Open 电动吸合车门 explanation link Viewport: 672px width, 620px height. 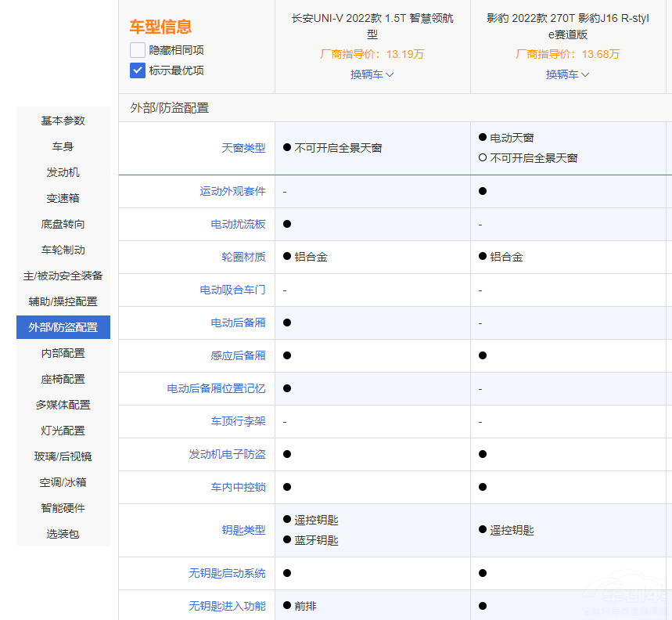tap(232, 290)
